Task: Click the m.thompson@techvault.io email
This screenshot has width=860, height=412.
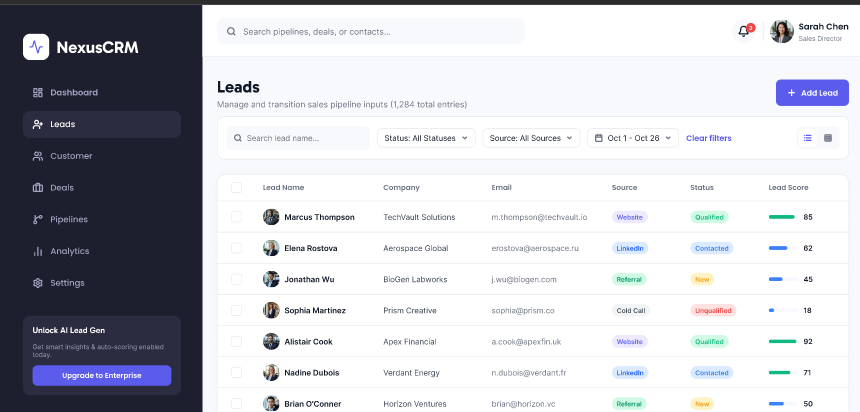Action: tap(539, 217)
